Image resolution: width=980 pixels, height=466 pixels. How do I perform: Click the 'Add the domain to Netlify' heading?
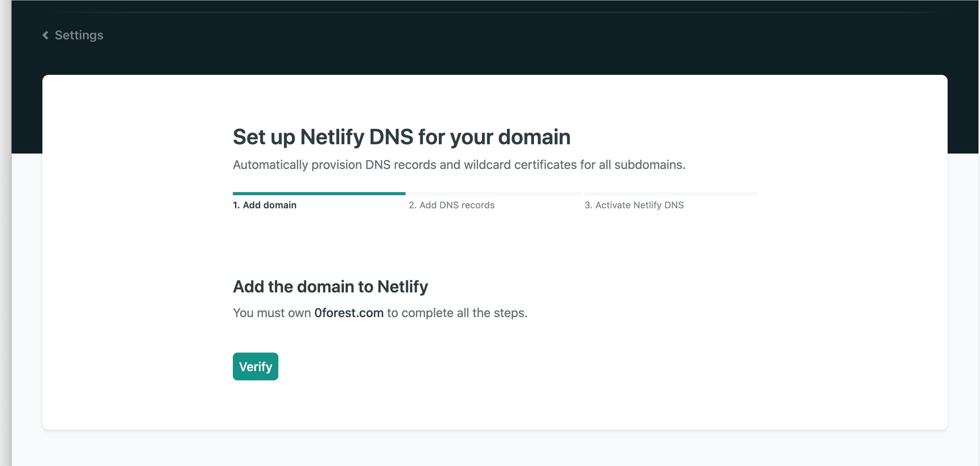click(x=330, y=287)
